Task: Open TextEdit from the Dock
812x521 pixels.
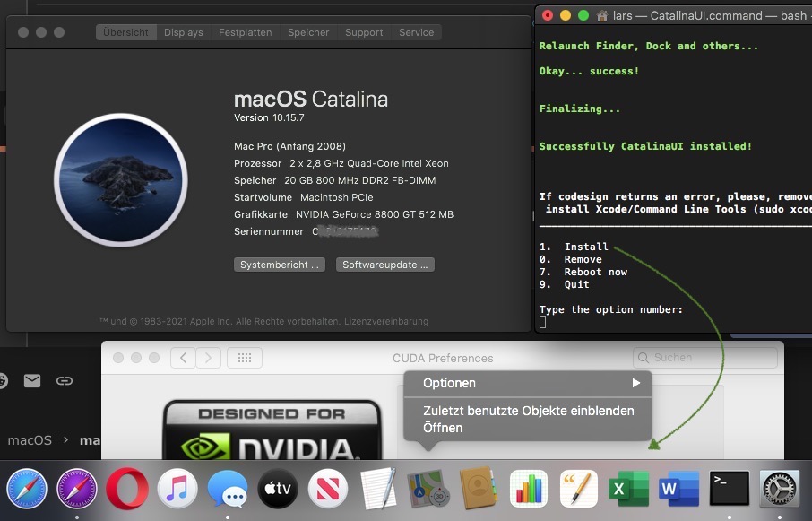Action: pos(378,489)
